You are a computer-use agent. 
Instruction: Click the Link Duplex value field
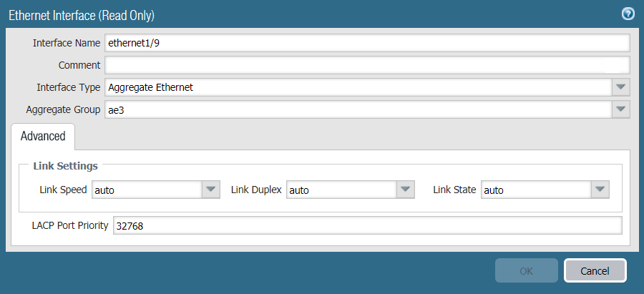pyautogui.click(x=341, y=190)
